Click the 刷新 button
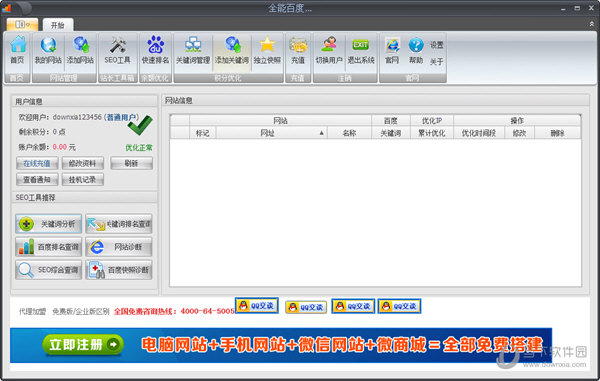The height and width of the screenshot is (381, 600). (x=131, y=163)
